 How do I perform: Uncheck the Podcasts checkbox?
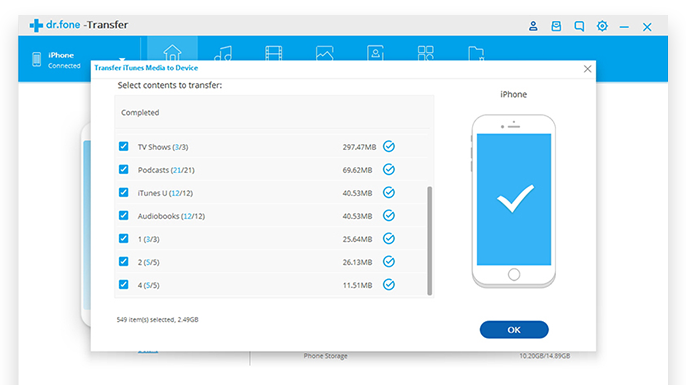124,169
